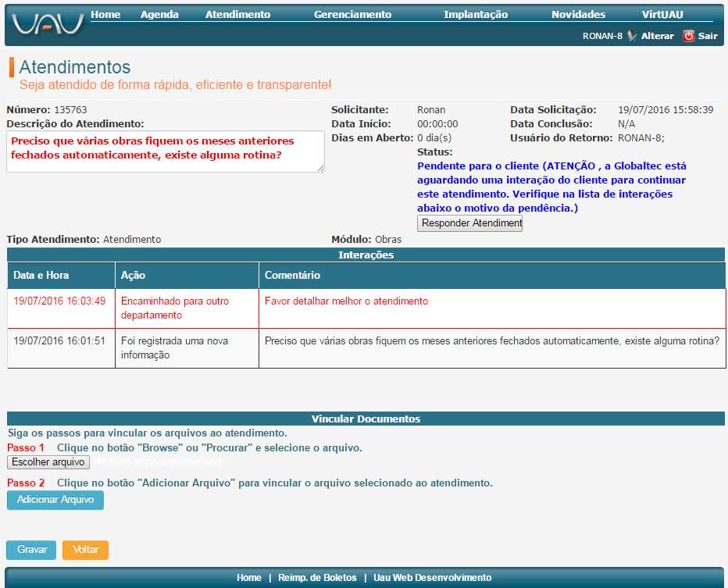Image resolution: width=728 pixels, height=588 pixels.
Task: Click the UAU logo
Action: (x=48, y=24)
